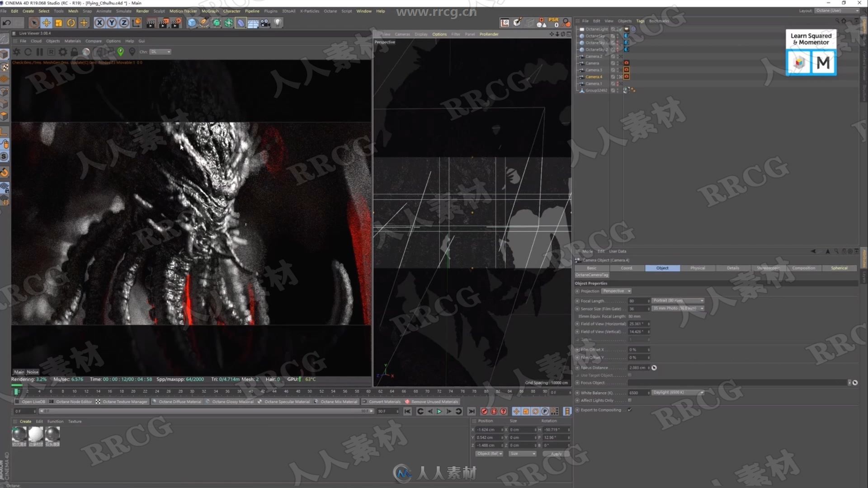The width and height of the screenshot is (868, 488).
Task: Toggle the Y axis lock
Action: (x=112, y=23)
